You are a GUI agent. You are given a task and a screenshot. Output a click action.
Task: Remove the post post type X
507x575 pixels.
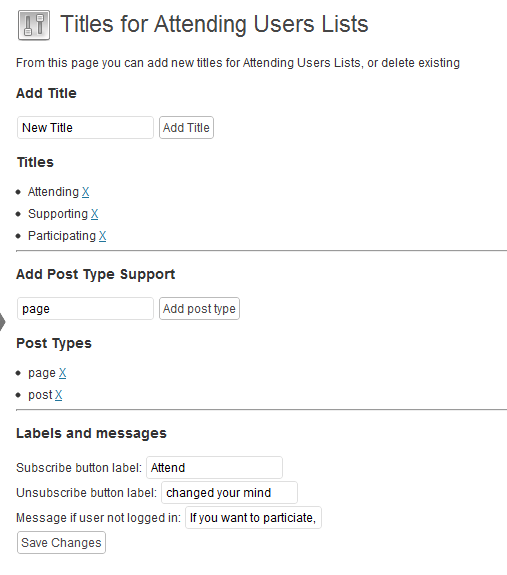[59, 395]
